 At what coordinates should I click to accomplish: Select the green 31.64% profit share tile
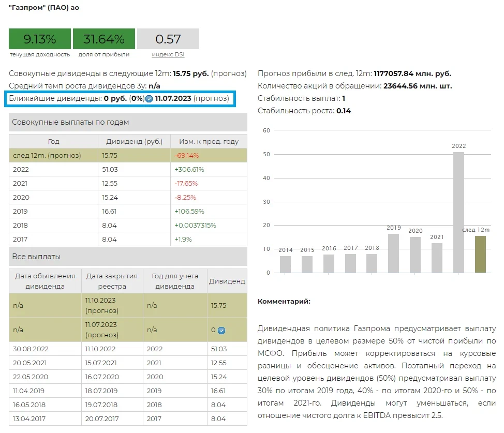point(104,39)
